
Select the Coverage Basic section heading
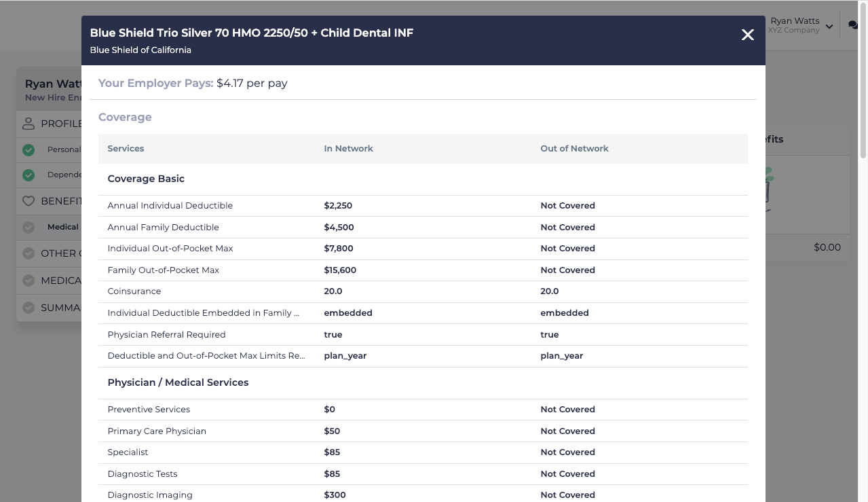click(145, 179)
